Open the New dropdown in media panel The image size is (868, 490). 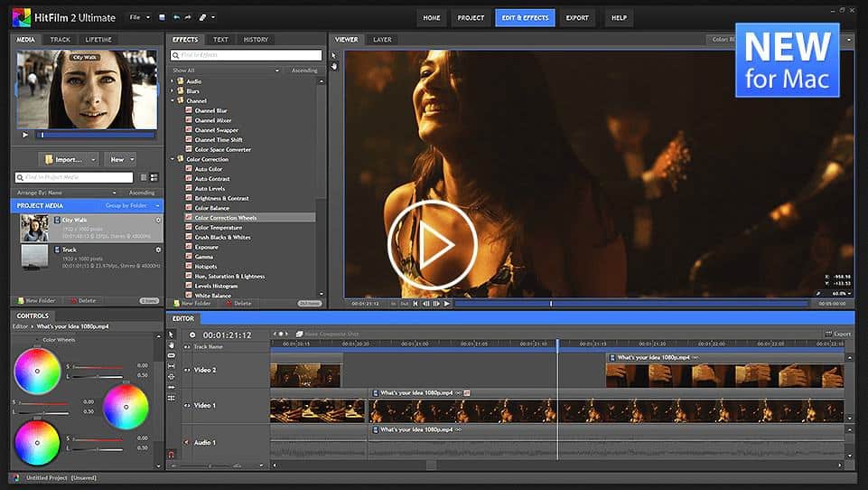coord(120,160)
